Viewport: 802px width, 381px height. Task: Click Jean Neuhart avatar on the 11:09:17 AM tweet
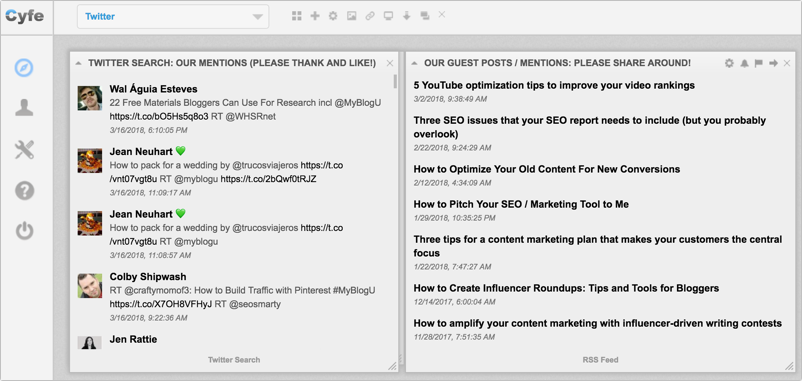[x=90, y=161]
